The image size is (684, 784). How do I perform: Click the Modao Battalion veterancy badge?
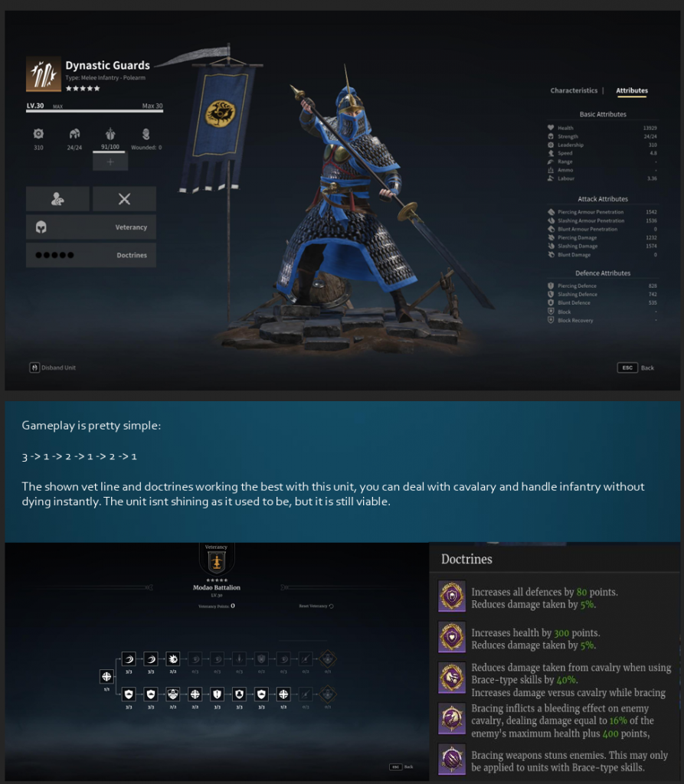tap(217, 561)
